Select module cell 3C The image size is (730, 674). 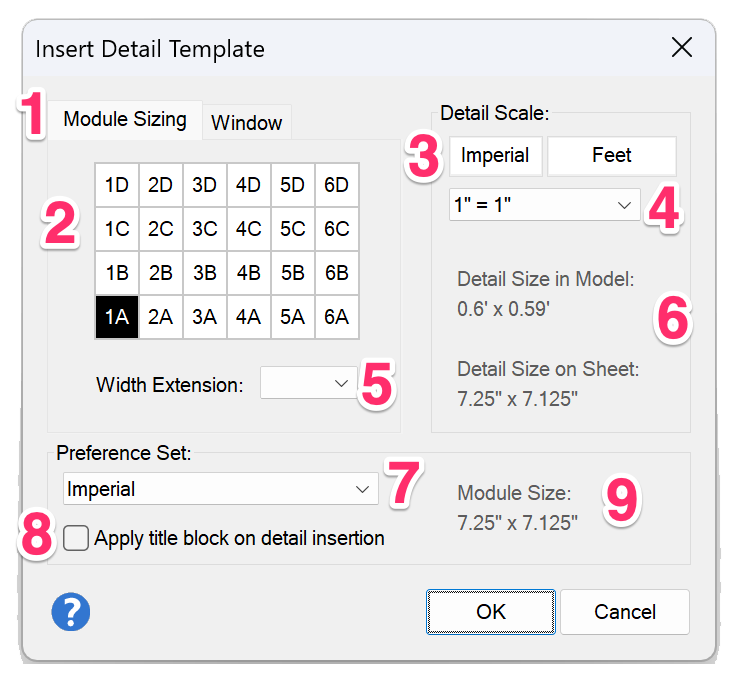pos(205,229)
